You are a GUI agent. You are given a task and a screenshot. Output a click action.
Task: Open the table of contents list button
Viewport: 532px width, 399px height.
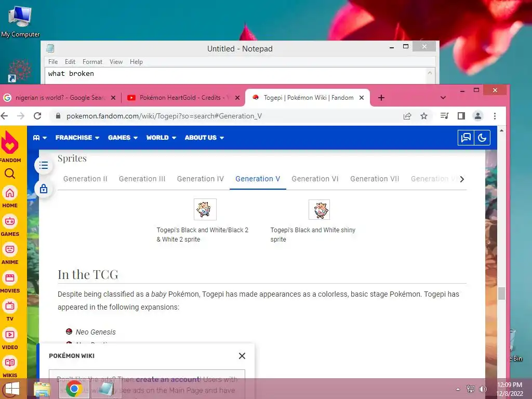pos(44,166)
